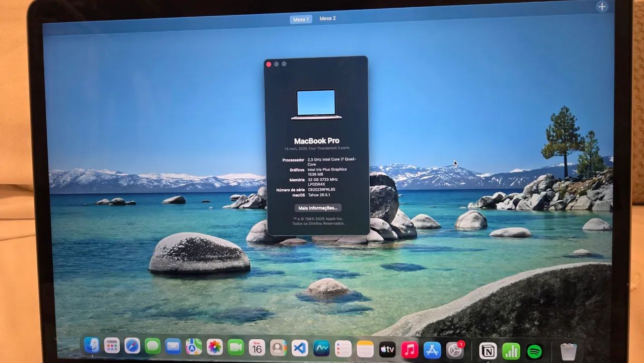This screenshot has height=363, width=644.
Task: Select the memory value 32 GB 3733 MHz
Action: tap(323, 180)
